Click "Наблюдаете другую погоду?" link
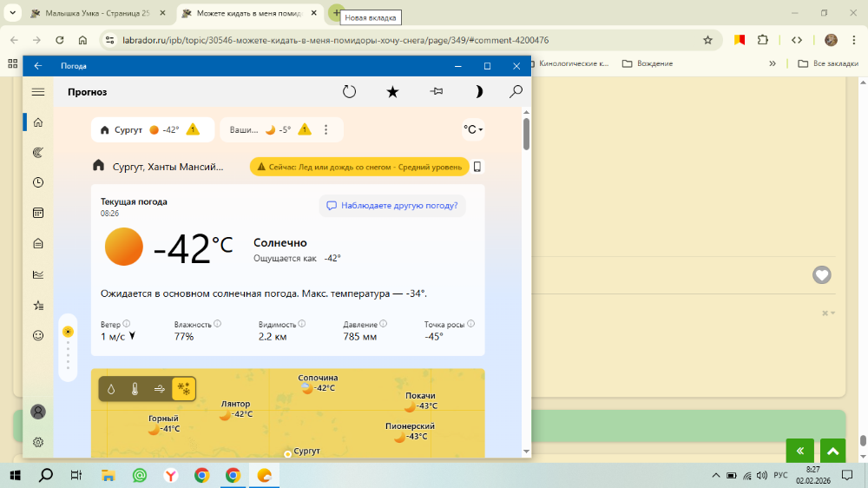The image size is (868, 488). [x=391, y=206]
